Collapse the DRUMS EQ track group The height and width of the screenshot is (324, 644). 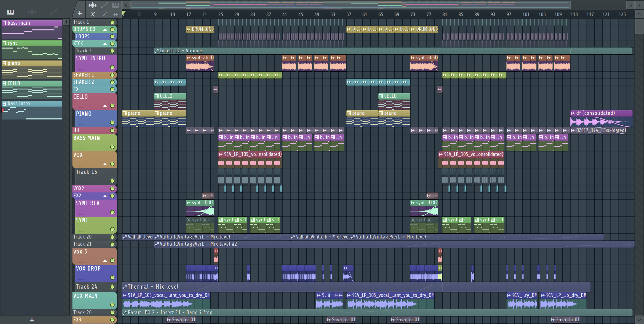105,30
